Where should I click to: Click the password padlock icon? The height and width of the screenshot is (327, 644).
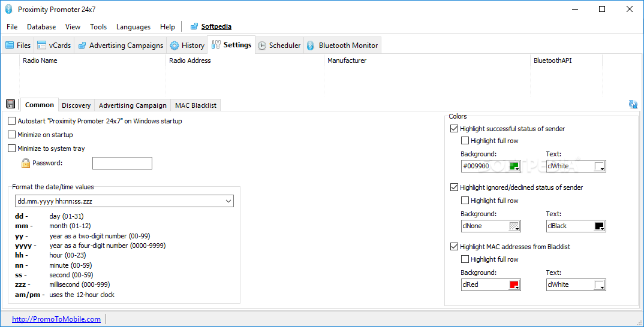pyautogui.click(x=25, y=163)
